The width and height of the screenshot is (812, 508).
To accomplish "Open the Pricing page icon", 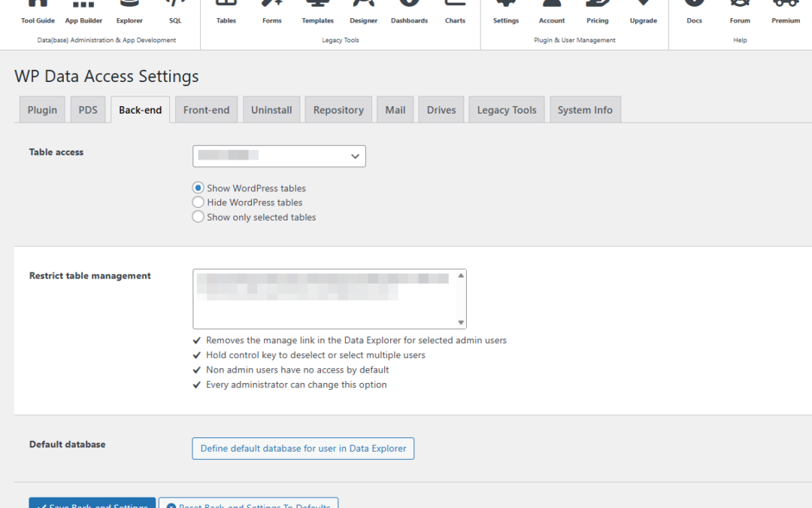I will pyautogui.click(x=598, y=13).
